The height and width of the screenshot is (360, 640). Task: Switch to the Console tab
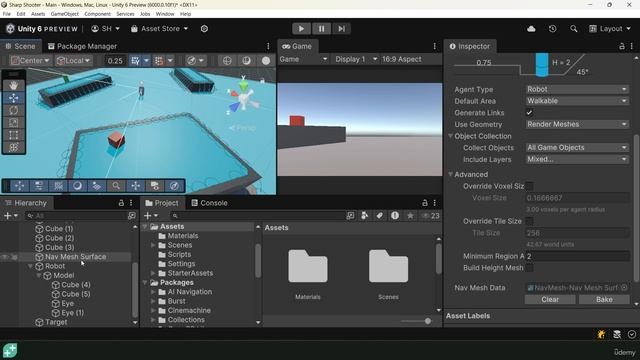(x=209, y=203)
